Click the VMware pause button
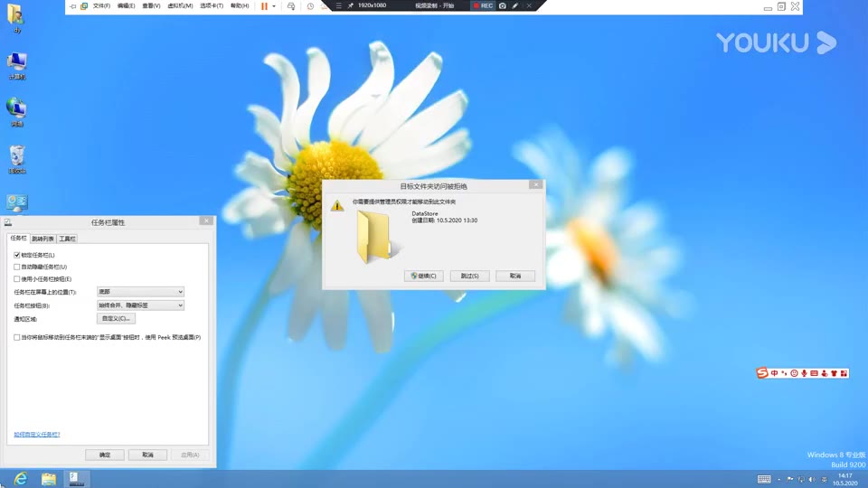This screenshot has height=488, width=868. coord(264,6)
